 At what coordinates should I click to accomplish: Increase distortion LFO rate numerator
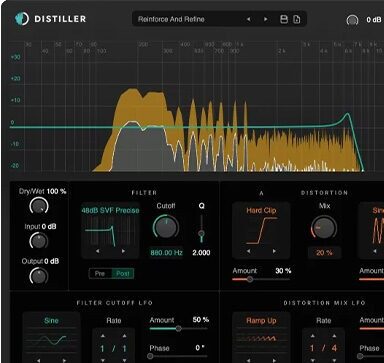312,336
